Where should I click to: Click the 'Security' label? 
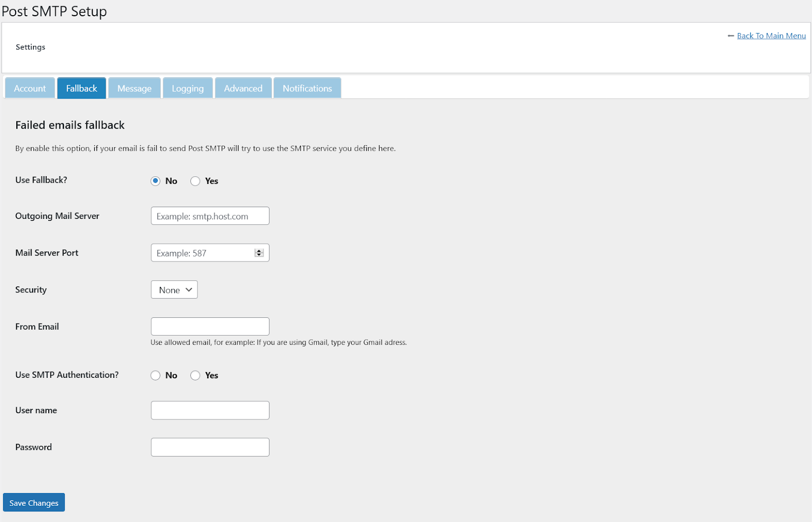click(x=31, y=289)
